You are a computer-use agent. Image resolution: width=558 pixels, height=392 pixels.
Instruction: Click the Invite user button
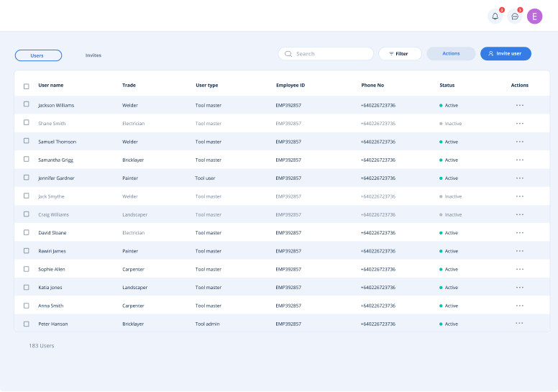point(506,54)
